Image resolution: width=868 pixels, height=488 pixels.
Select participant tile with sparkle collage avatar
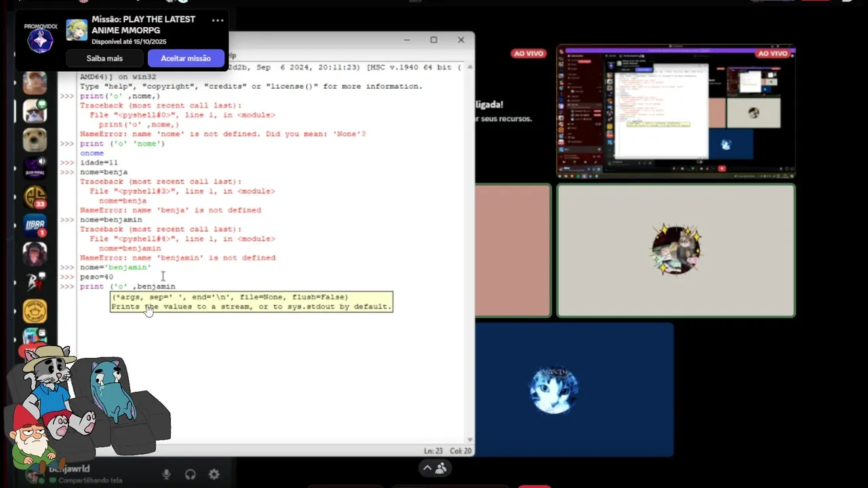[676, 250]
